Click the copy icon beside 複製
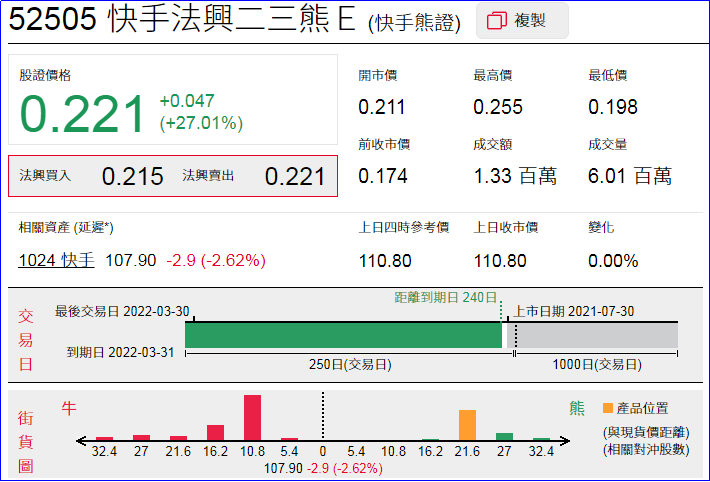The width and height of the screenshot is (710, 482). [496, 21]
